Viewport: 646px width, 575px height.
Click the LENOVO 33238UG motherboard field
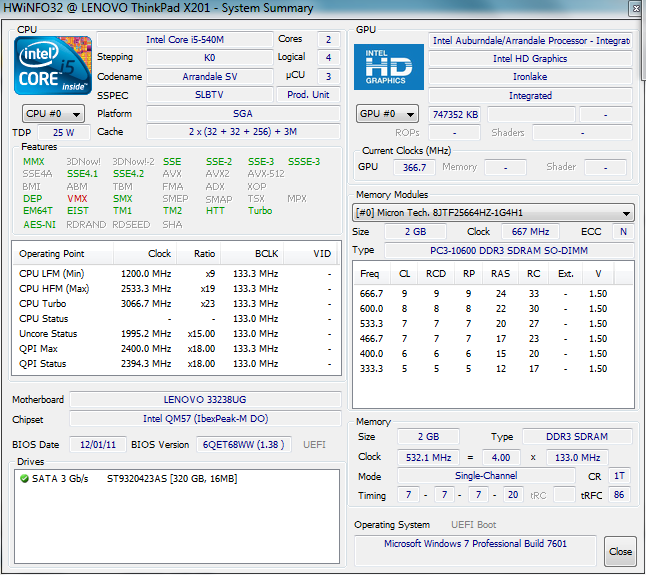point(207,400)
